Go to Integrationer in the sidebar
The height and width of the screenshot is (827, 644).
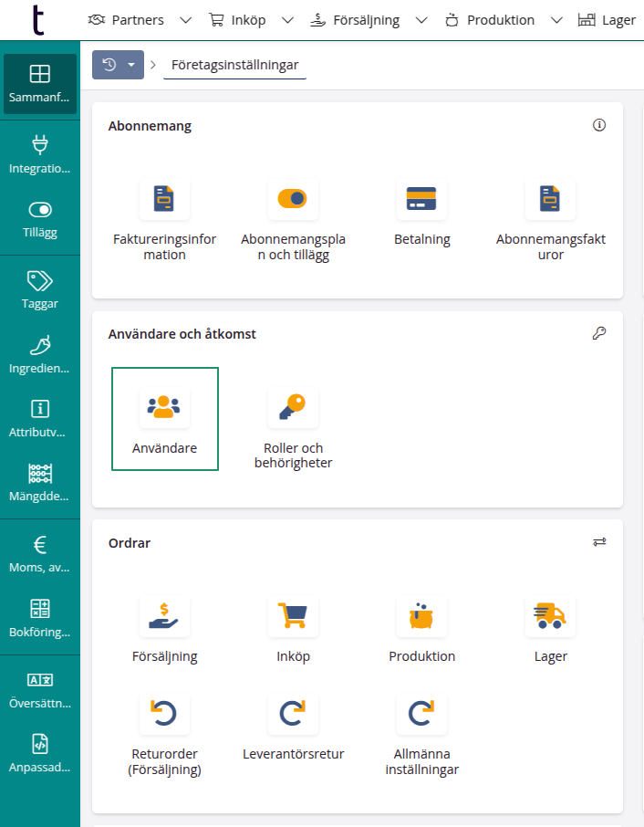(x=39, y=153)
